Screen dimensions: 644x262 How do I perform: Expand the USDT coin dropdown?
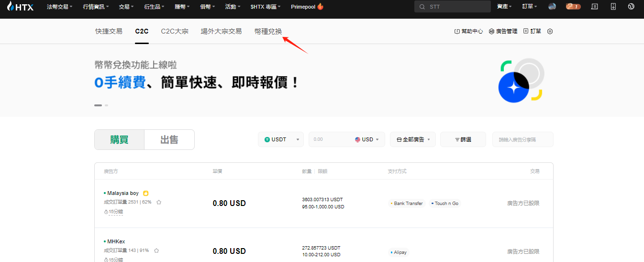click(x=281, y=139)
